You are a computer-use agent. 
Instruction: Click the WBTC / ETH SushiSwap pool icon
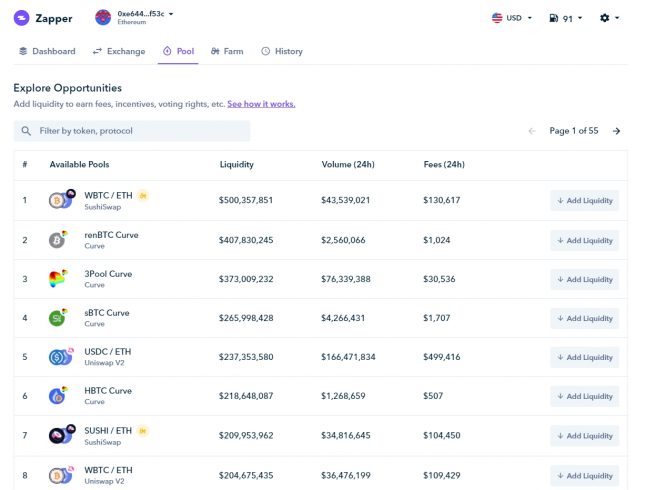click(62, 200)
